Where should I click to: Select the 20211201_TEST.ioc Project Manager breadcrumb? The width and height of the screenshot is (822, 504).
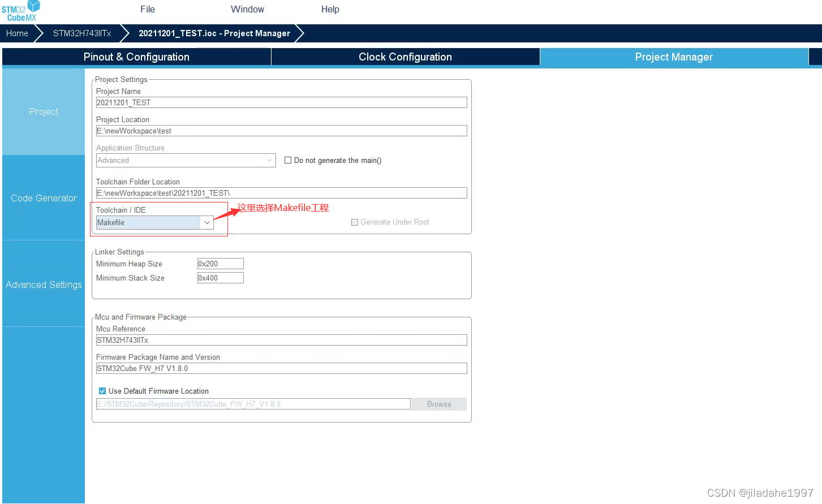214,33
